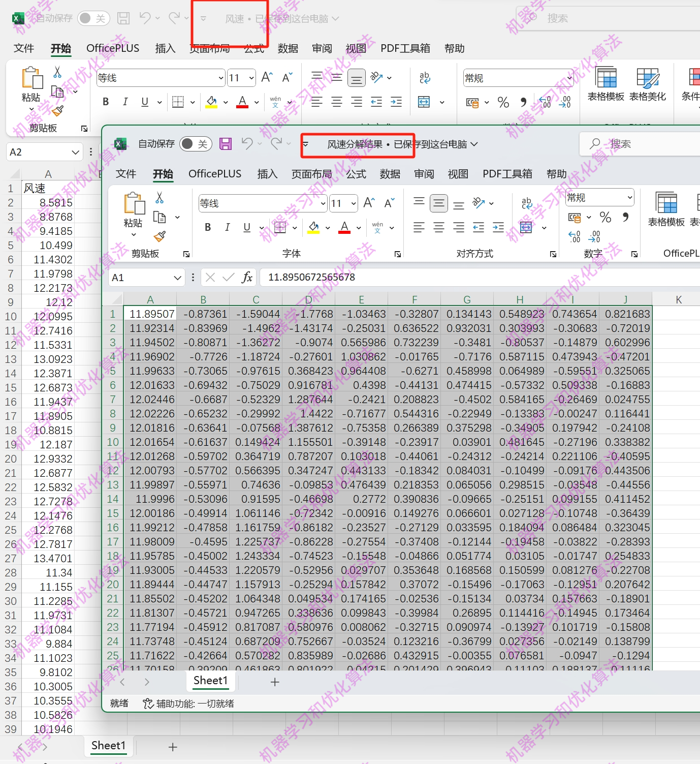The width and height of the screenshot is (700, 764).
Task: Click borders icon in front window font group
Action: [x=280, y=227]
